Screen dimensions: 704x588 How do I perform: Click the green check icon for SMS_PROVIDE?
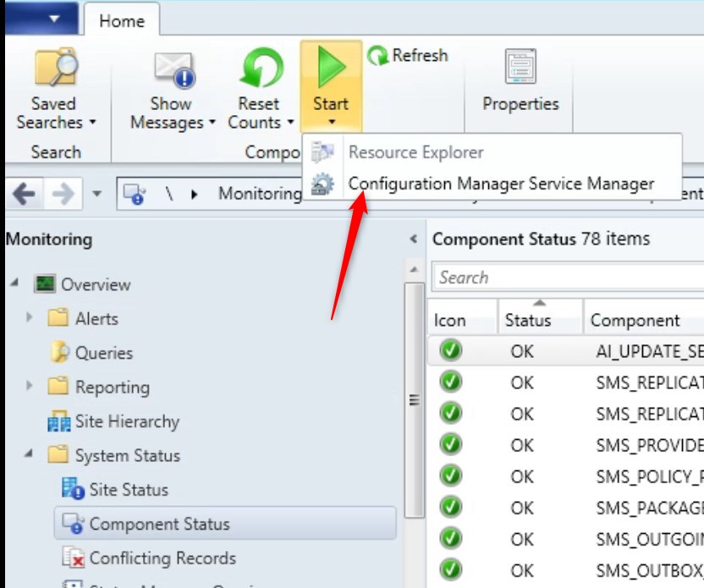coord(451,444)
